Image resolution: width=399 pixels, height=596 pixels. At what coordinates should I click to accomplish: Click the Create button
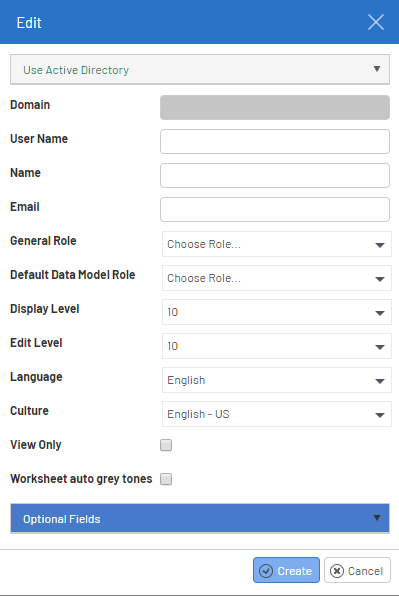[x=286, y=570]
